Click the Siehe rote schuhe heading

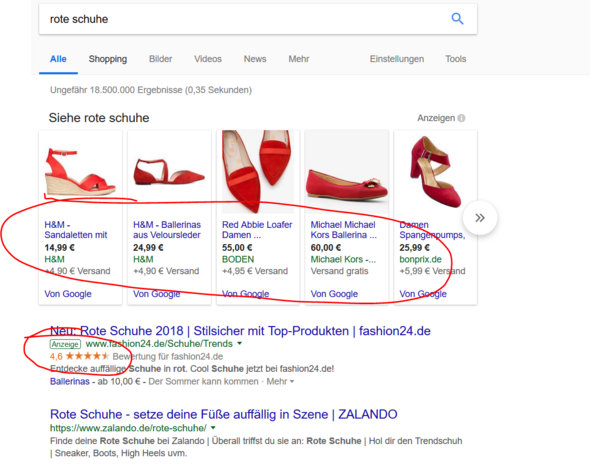(x=99, y=118)
